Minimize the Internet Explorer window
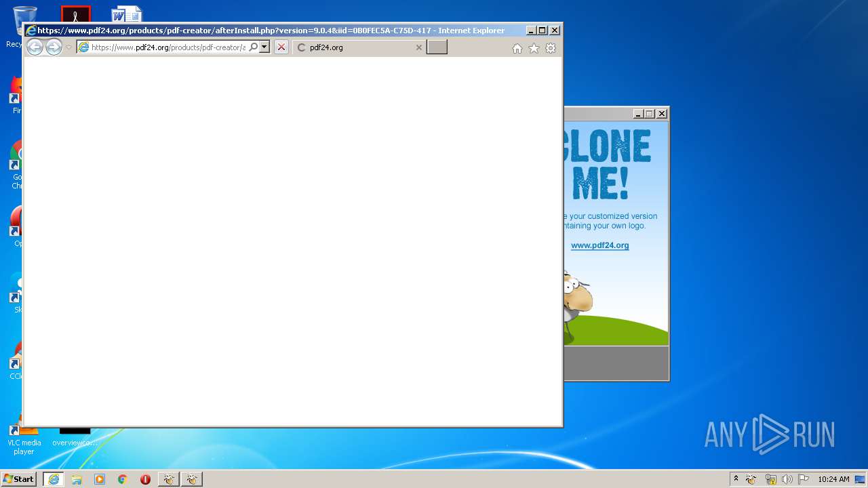868x488 pixels. coord(530,30)
